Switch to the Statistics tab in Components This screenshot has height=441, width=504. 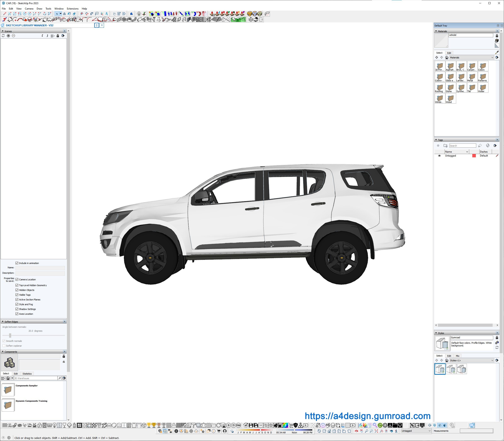click(x=27, y=374)
